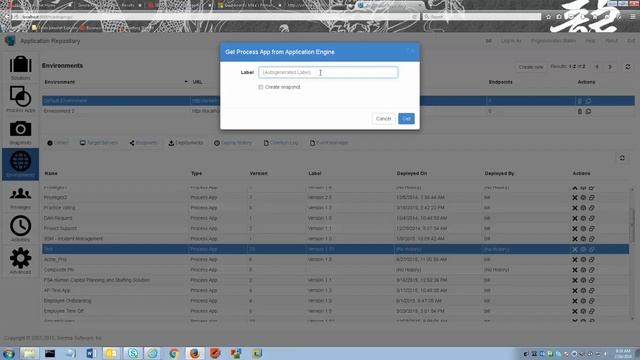Open the browser hamburger menu

point(633,17)
